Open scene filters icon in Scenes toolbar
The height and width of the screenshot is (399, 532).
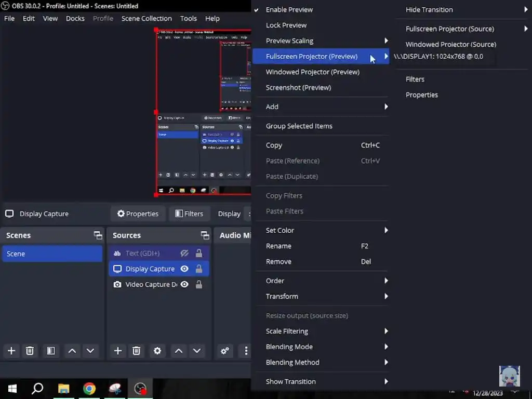coord(51,351)
